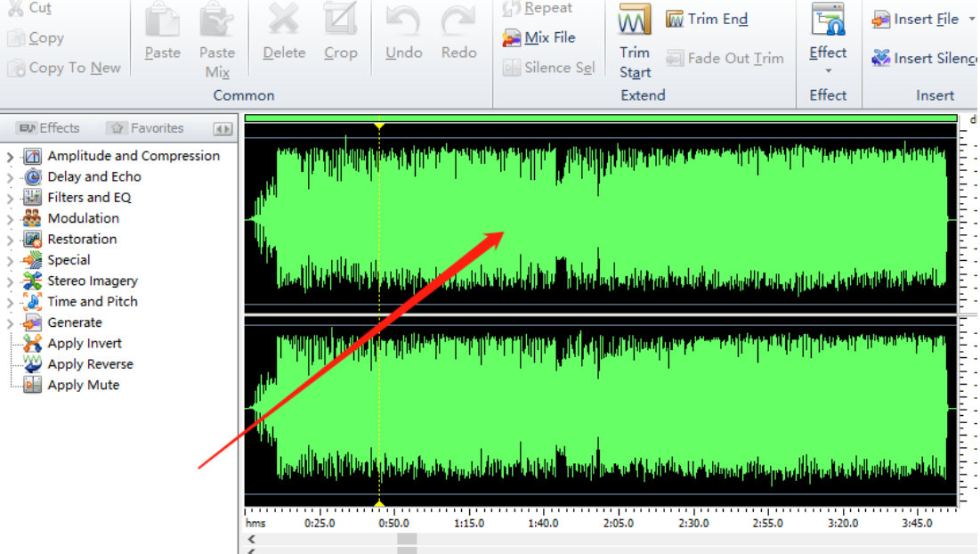Select the Modulation icon

(33, 218)
